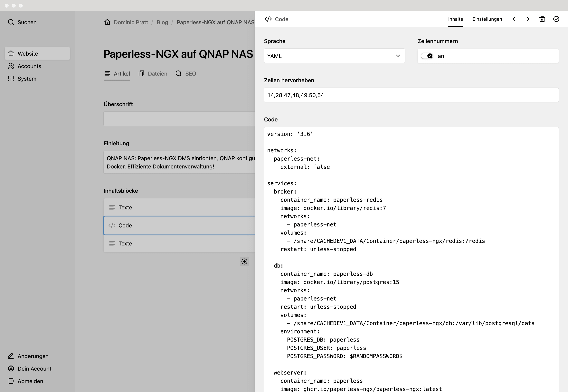Image resolution: width=568 pixels, height=392 pixels.
Task: Click the Accounts users icon
Action: click(11, 66)
